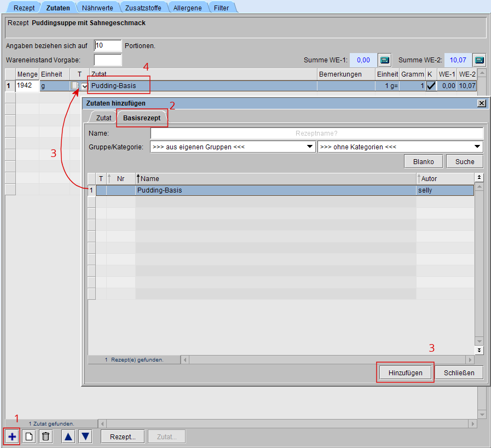This screenshot has height=448, width=491.
Task: Click the recipe type icon in column T
Action: [x=74, y=86]
